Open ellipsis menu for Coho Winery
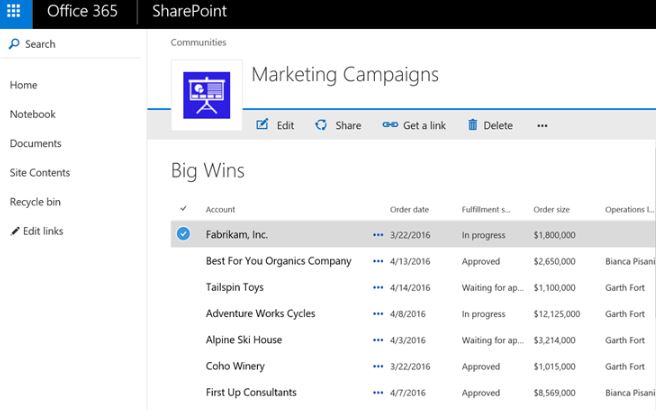This screenshot has height=410, width=656. point(378,366)
